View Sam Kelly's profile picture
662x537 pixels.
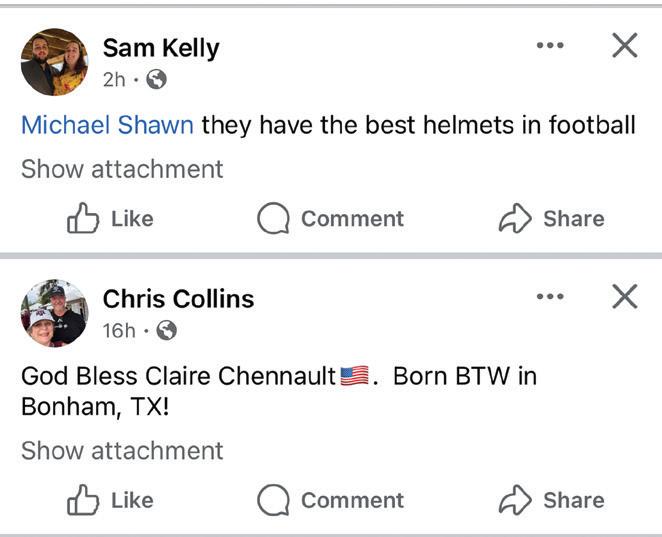point(54,62)
